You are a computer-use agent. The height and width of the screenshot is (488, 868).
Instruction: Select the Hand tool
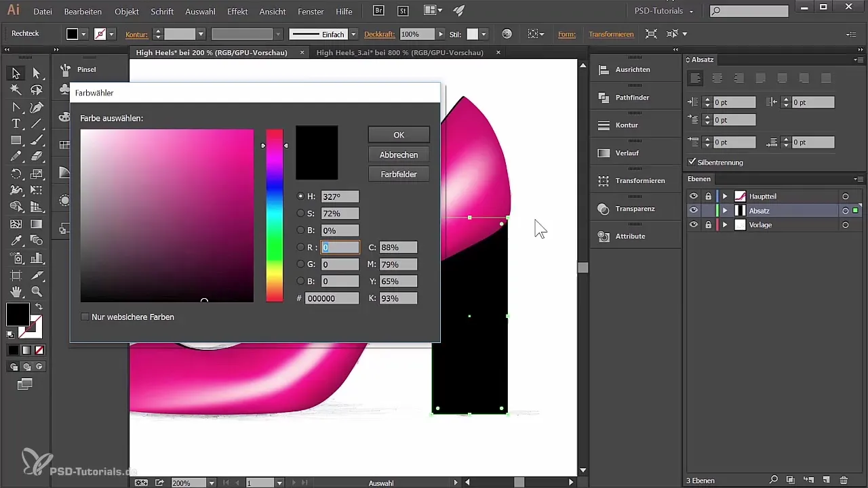[16, 292]
